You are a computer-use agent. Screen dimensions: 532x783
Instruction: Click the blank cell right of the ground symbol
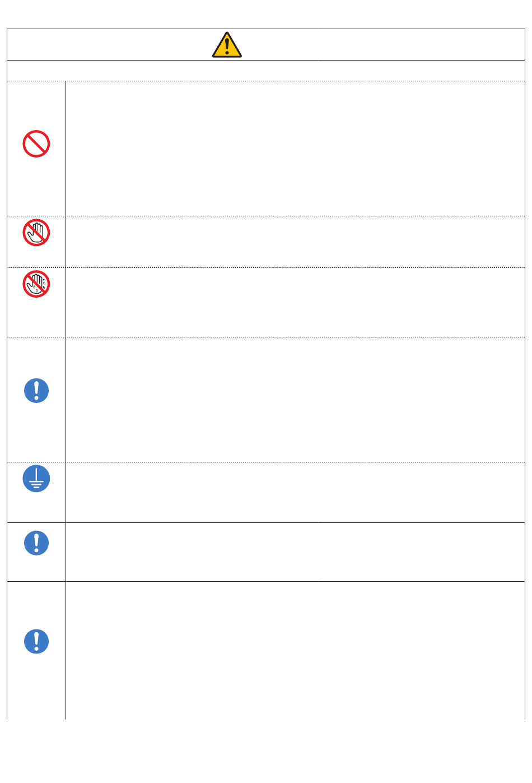click(295, 492)
